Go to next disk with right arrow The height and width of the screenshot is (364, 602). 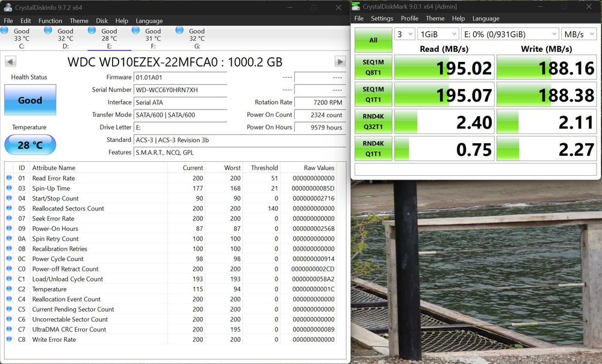[x=340, y=61]
